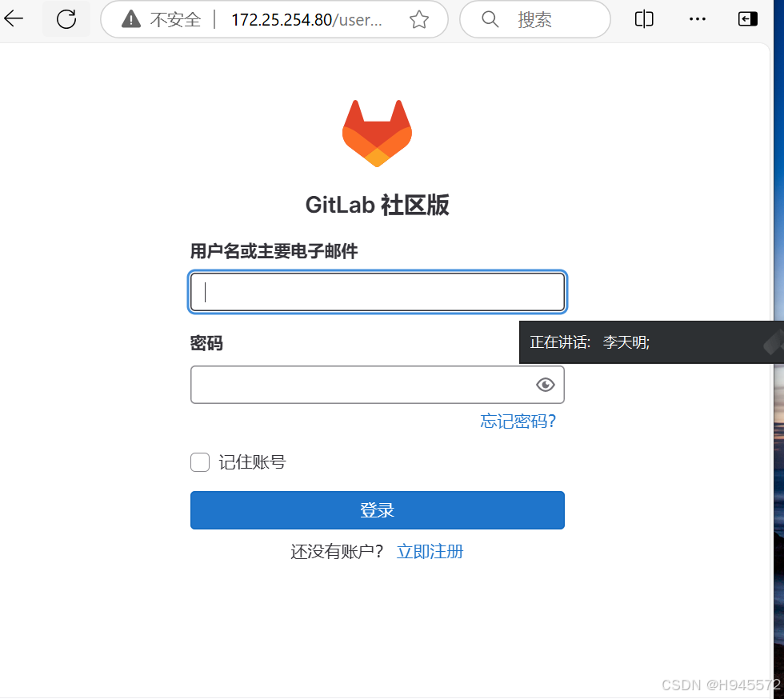Viewport: 784px width, 699px height.
Task: Click the not-secure warning triangle icon
Action: click(x=131, y=19)
